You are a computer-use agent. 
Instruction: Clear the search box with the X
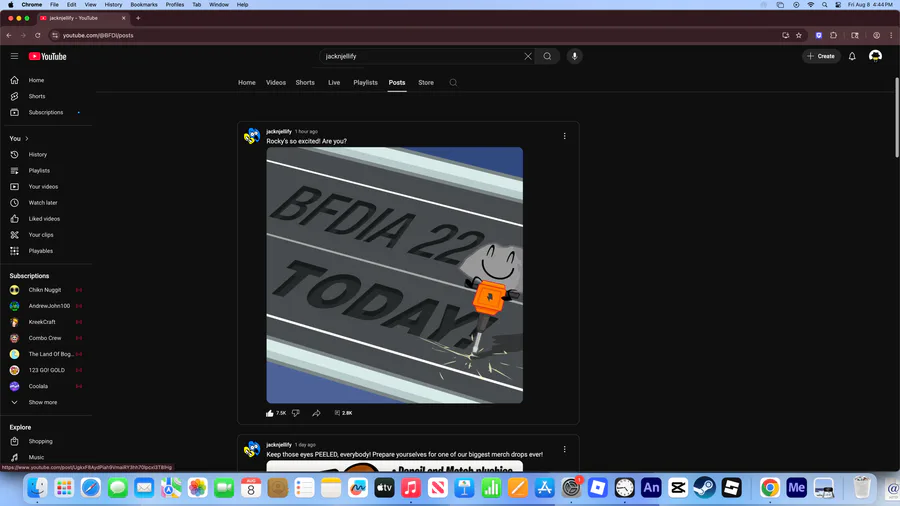[527, 56]
